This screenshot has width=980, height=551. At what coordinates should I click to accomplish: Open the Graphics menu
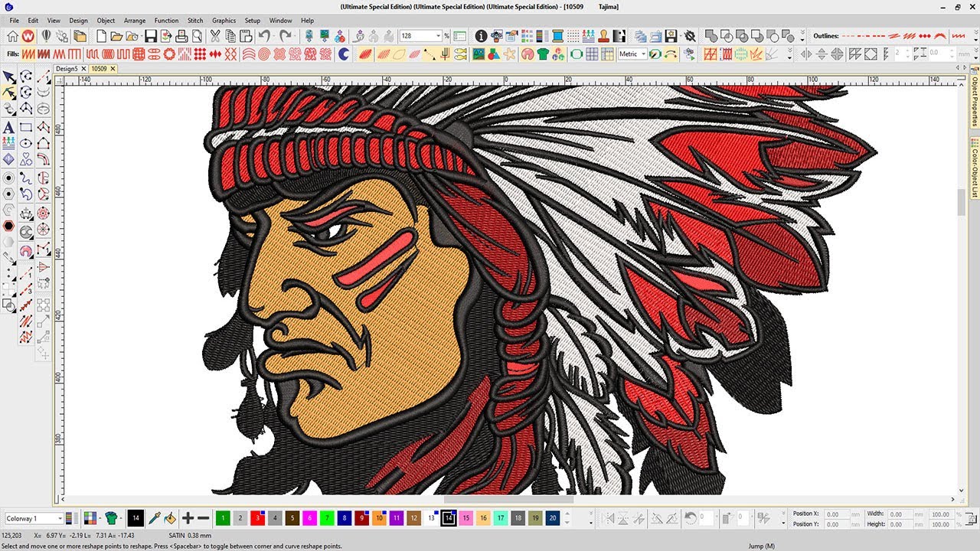tap(224, 21)
